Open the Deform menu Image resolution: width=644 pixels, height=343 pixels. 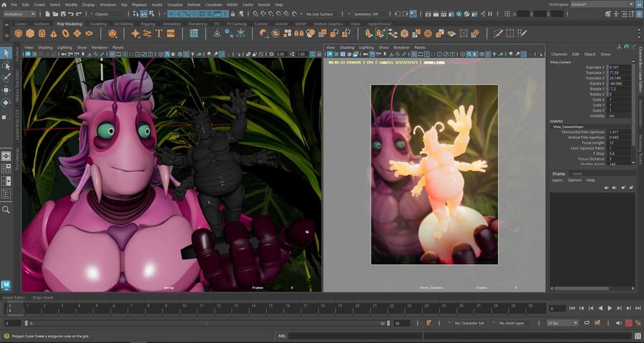194,4
